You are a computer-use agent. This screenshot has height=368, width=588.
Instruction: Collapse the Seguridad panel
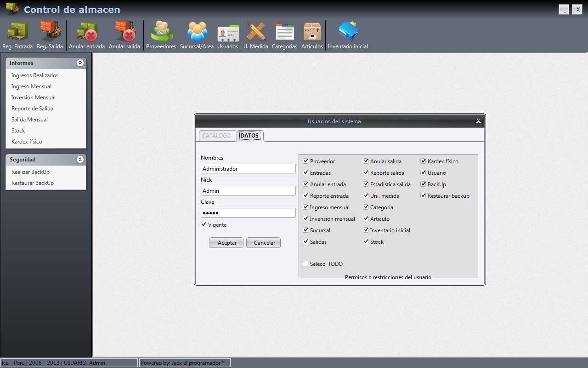pyautogui.click(x=80, y=160)
